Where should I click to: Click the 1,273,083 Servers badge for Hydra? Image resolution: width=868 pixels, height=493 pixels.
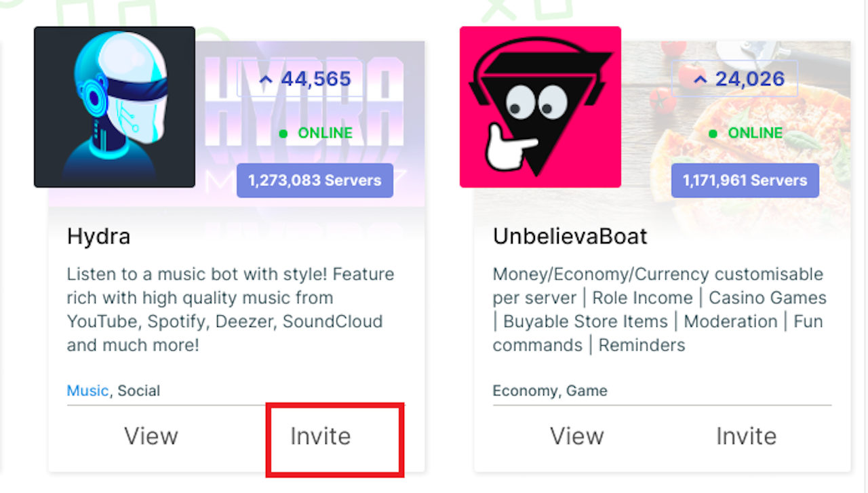(315, 180)
